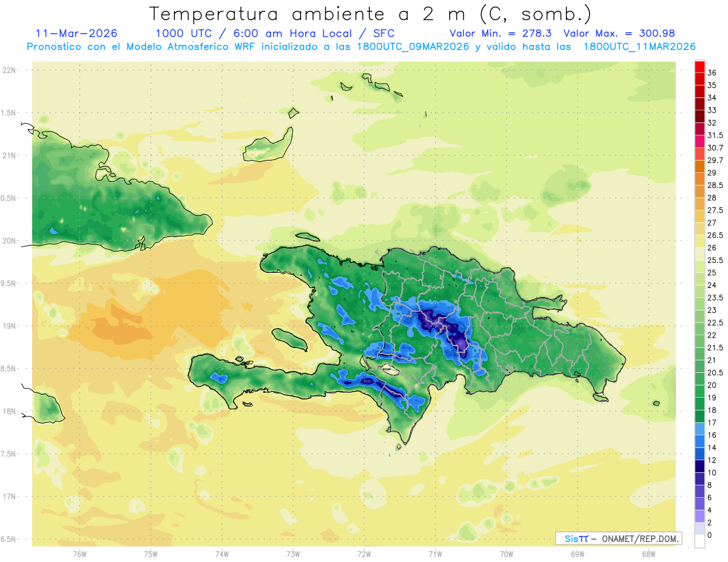Screen dimensions: 728x562
Task: Click the "ONAMET/REP.DOM." credit label
Action: point(640,538)
